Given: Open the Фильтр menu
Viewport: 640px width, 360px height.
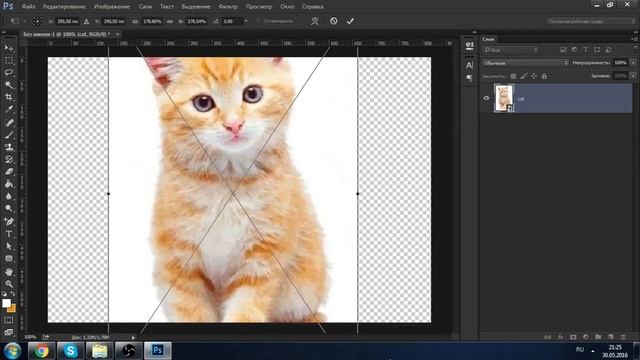Looking at the screenshot, I should (228, 7).
